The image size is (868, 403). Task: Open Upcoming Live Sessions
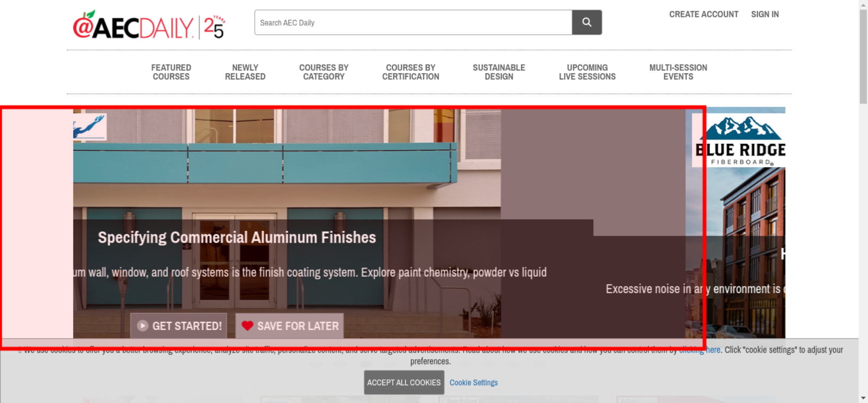pos(587,72)
